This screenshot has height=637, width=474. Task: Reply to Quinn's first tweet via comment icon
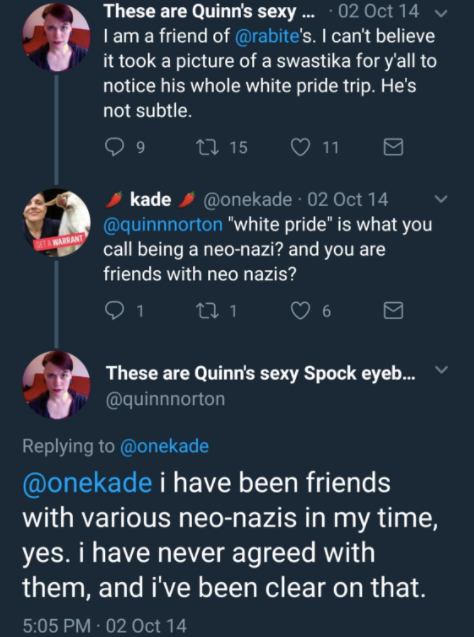(114, 147)
